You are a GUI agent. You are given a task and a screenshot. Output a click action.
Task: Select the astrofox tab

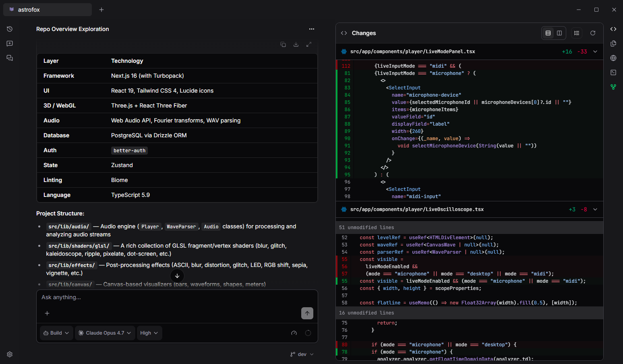[48, 10]
